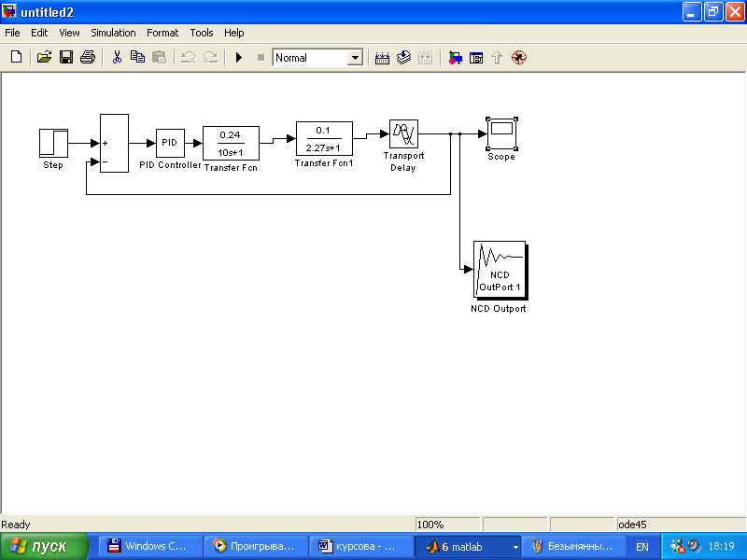This screenshot has height=560, width=747.
Task: Create a new model with New icon
Action: coord(16,58)
